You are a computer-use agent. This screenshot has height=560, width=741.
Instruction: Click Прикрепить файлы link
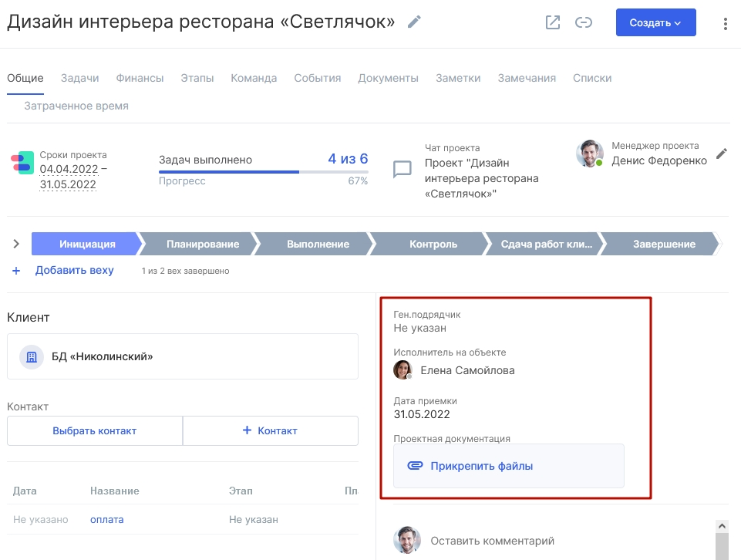tap(482, 466)
